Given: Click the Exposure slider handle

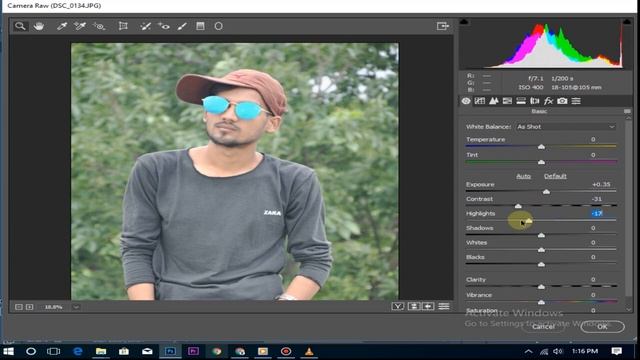Looking at the screenshot, I should coord(547,191).
